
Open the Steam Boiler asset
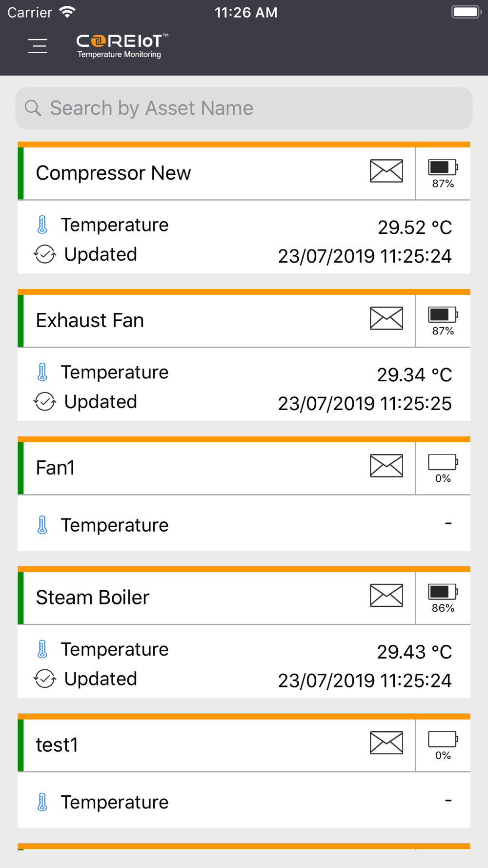click(x=93, y=598)
